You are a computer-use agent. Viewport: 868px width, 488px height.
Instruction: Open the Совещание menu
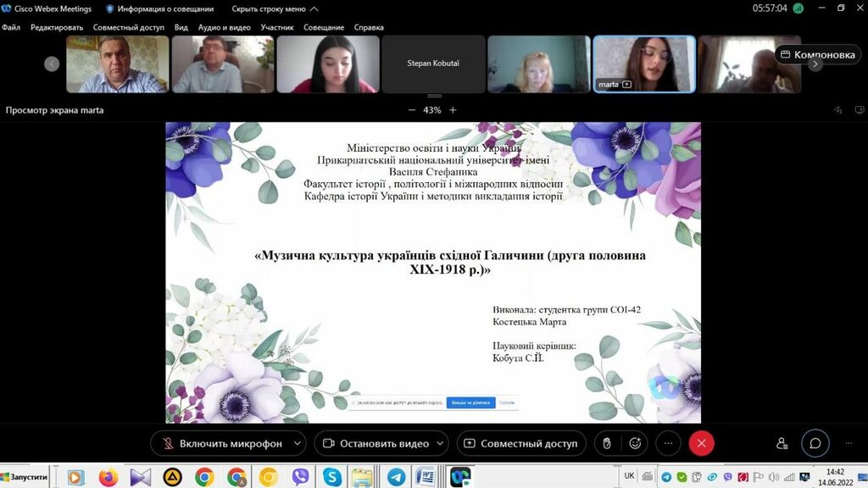point(324,27)
